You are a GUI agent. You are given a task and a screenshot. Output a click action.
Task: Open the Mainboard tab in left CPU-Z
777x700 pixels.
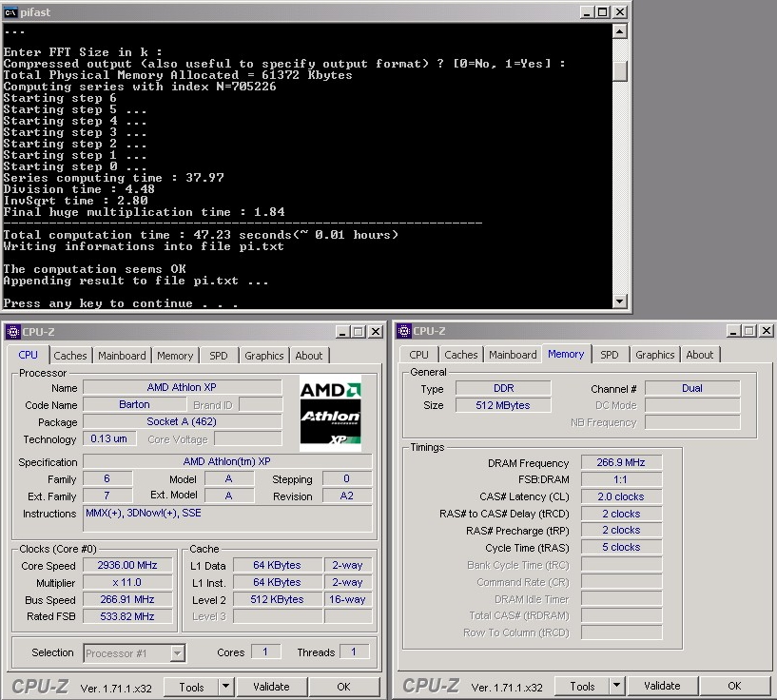122,355
